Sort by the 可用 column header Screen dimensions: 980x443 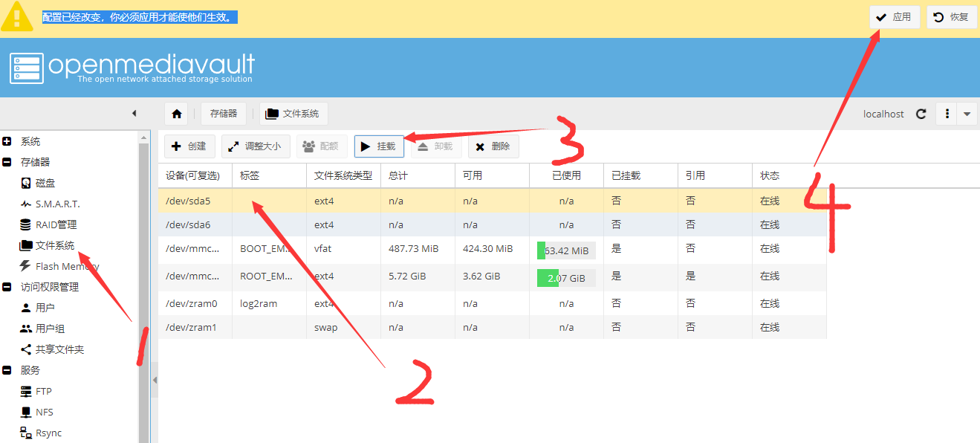point(492,175)
